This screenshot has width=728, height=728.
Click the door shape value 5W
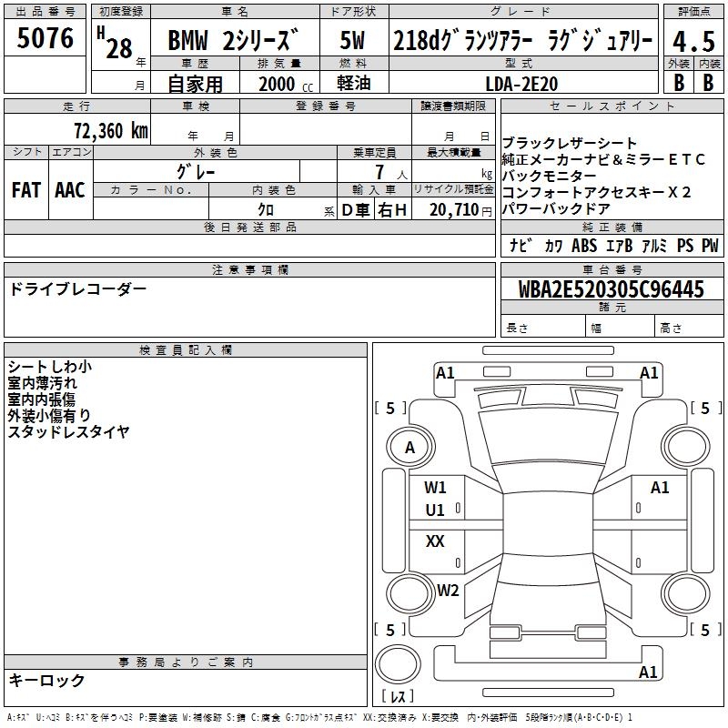coord(352,40)
